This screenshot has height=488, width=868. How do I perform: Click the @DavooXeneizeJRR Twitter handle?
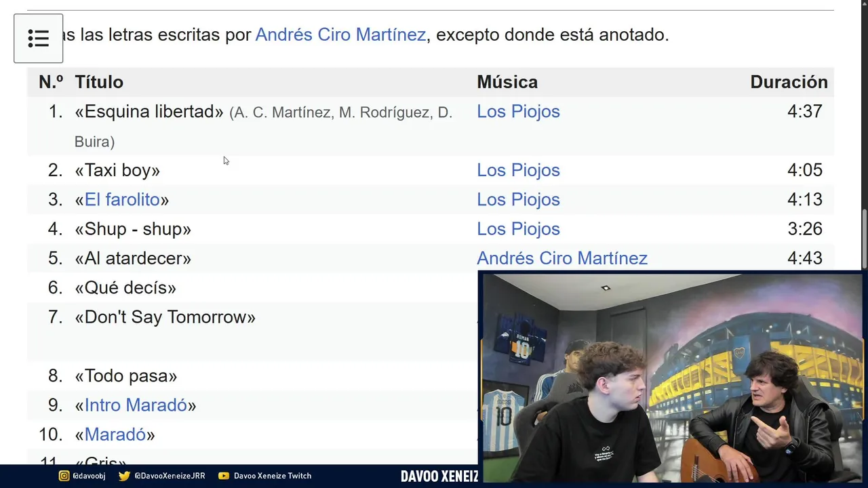(170, 476)
